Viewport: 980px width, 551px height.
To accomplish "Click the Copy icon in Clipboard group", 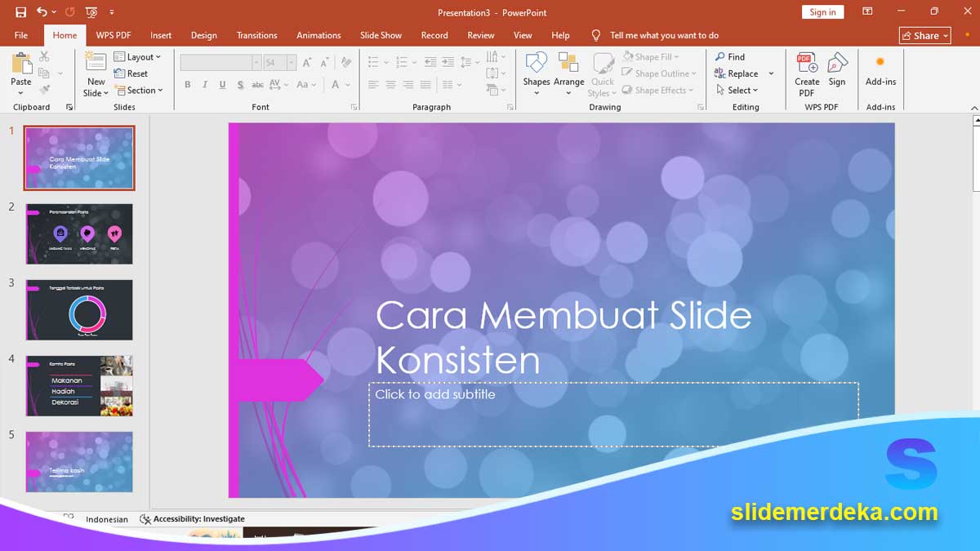I will [x=44, y=73].
